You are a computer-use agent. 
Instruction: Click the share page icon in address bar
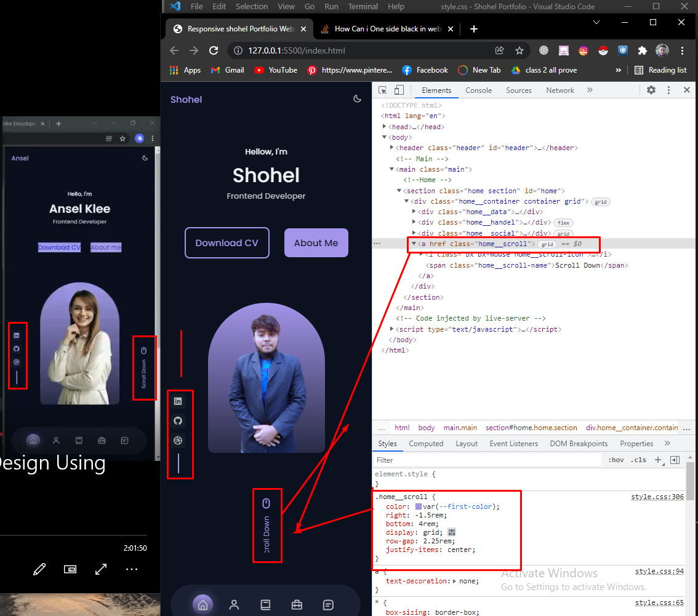tap(499, 50)
